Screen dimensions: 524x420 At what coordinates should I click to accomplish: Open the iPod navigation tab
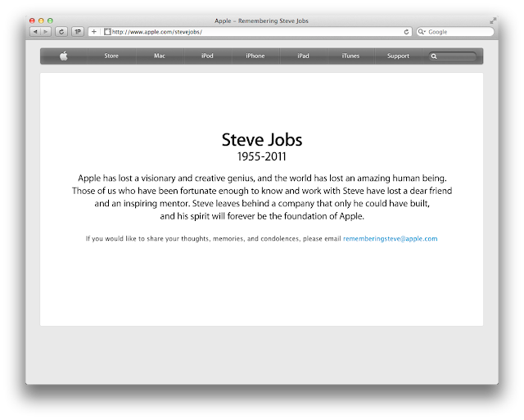pos(207,56)
